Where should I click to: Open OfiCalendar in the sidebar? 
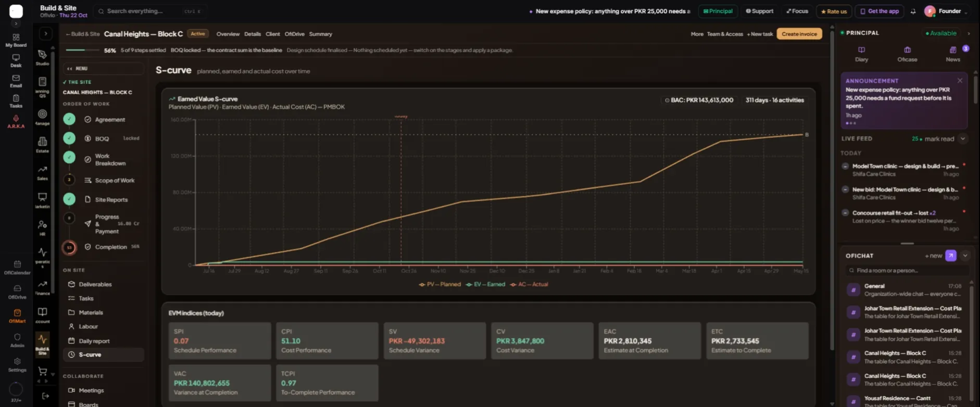point(17,268)
